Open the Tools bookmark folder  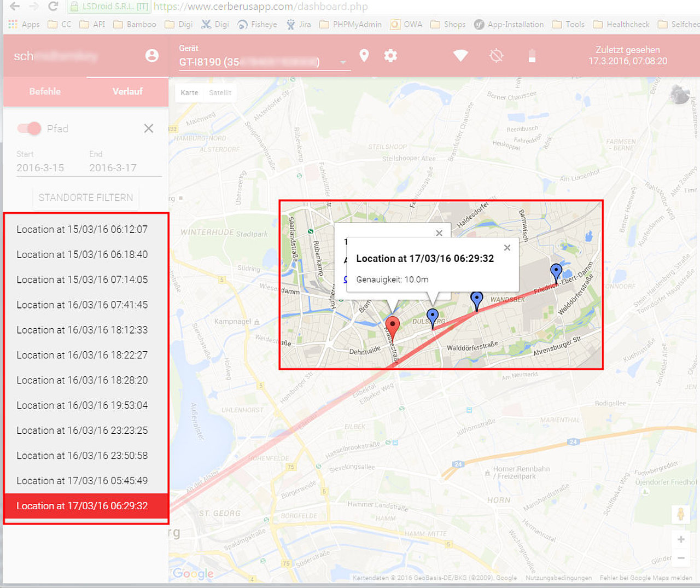click(x=568, y=25)
